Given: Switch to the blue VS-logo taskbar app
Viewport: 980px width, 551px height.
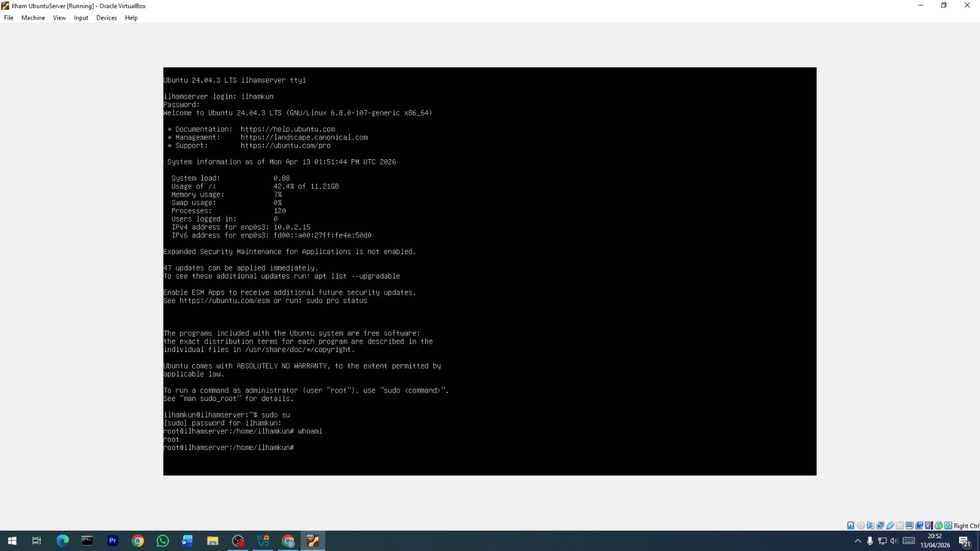Looking at the screenshot, I should tap(263, 541).
